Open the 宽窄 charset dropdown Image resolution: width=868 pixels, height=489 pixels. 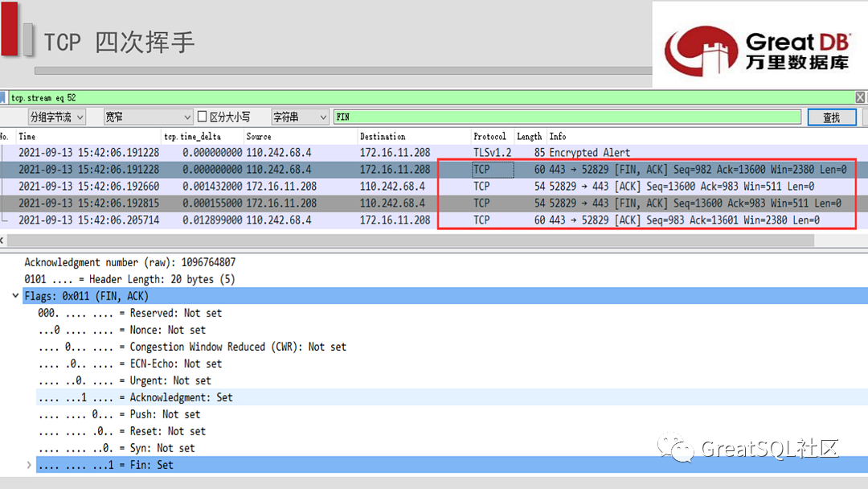click(x=148, y=117)
